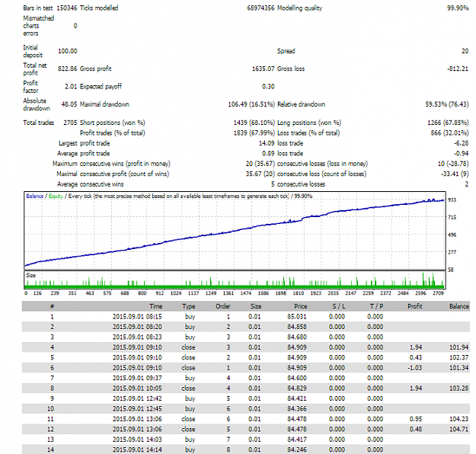476x454 pixels.
Task: Click Relative drawdown value 59.53% (76.43)
Action: pos(447,104)
